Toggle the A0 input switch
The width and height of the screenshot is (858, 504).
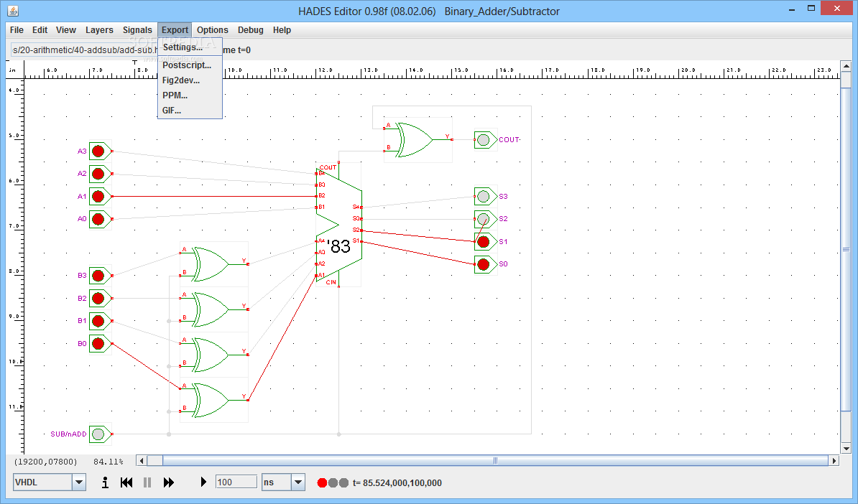tap(98, 219)
